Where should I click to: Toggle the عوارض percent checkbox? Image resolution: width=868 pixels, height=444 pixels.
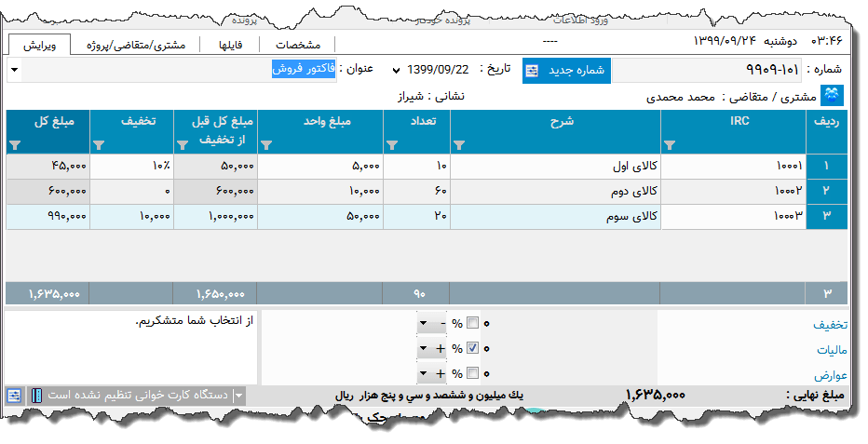click(472, 373)
